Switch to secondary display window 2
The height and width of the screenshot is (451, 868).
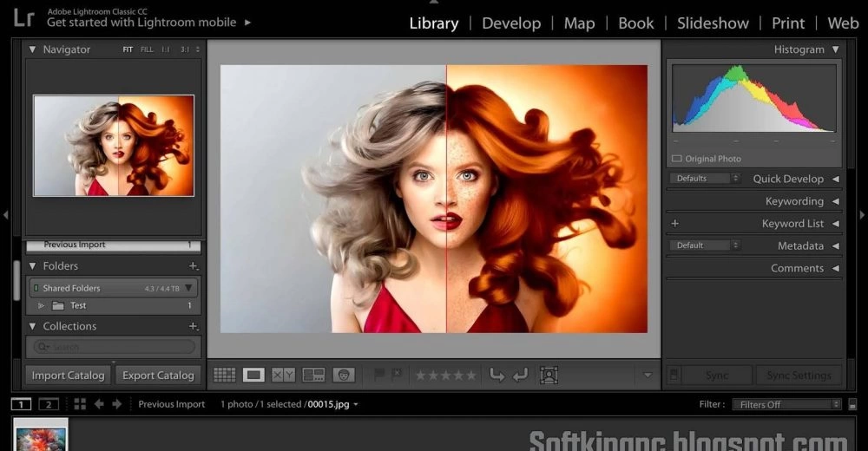click(49, 404)
